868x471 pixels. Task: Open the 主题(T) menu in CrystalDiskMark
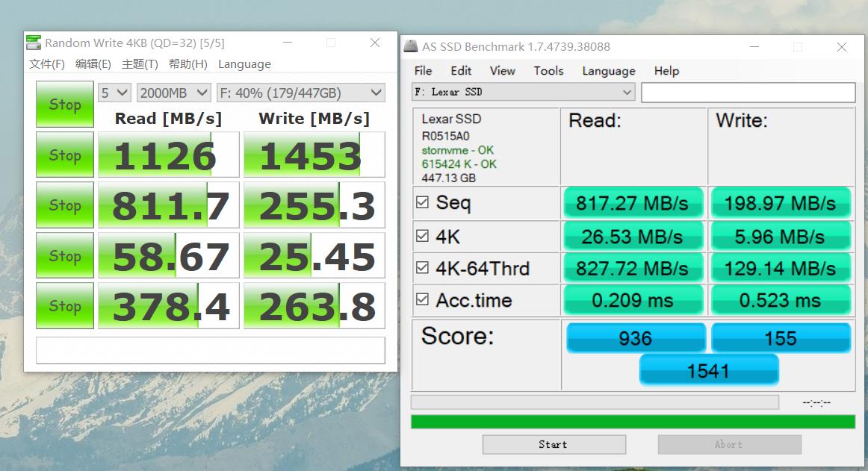point(140,64)
